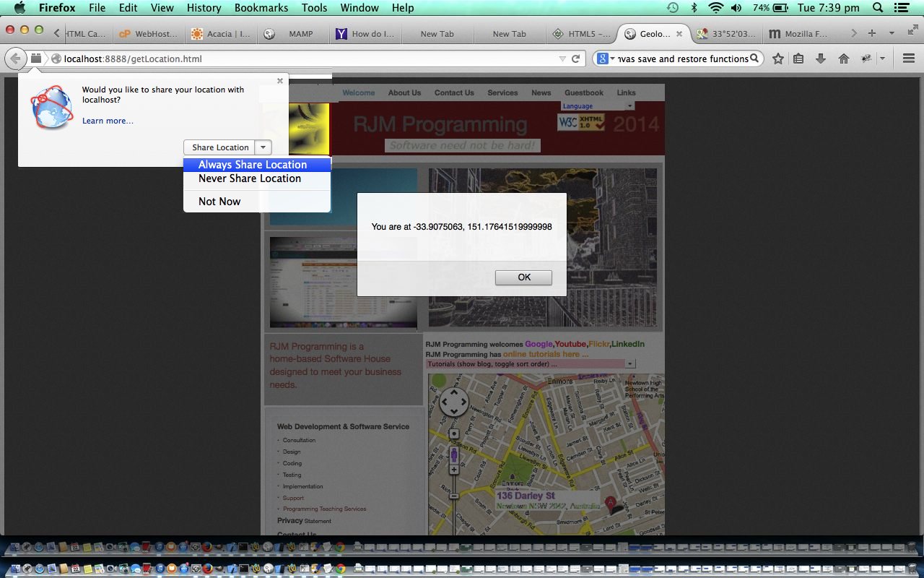
Task: Switch to the Acacia tab
Action: [x=221, y=33]
